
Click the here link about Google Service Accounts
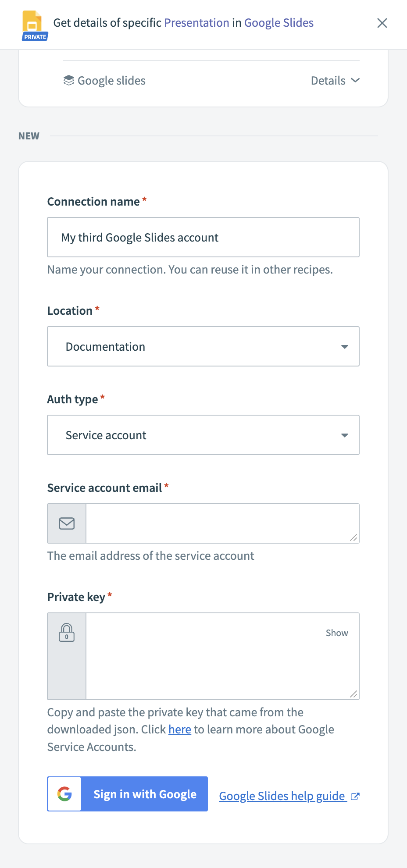[179, 729]
